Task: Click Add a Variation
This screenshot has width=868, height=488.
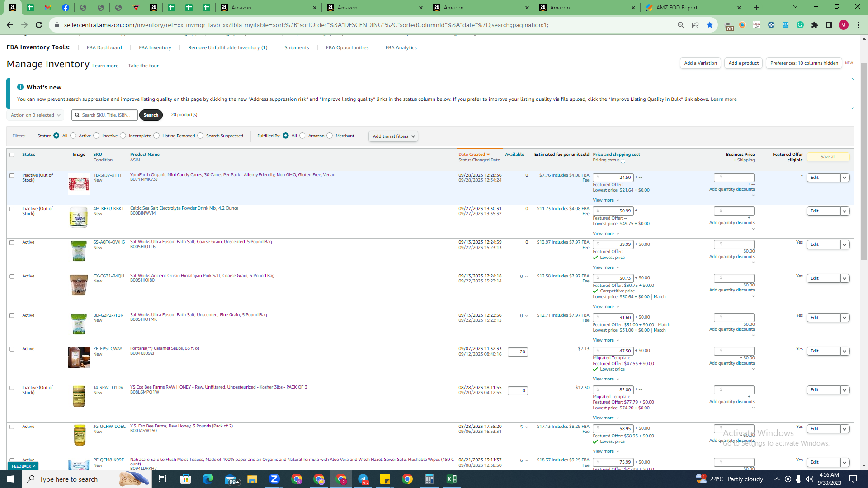Action: 700,63
